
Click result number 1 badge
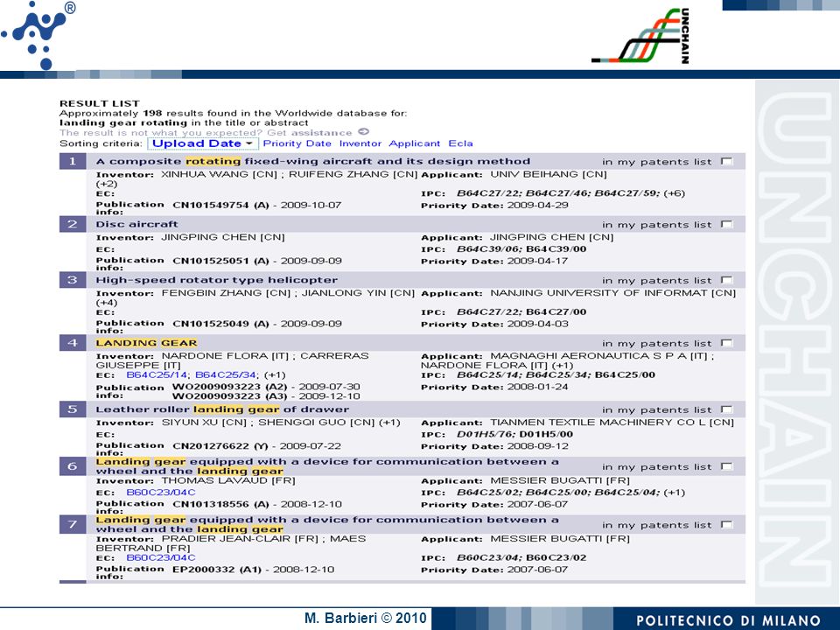(73, 161)
